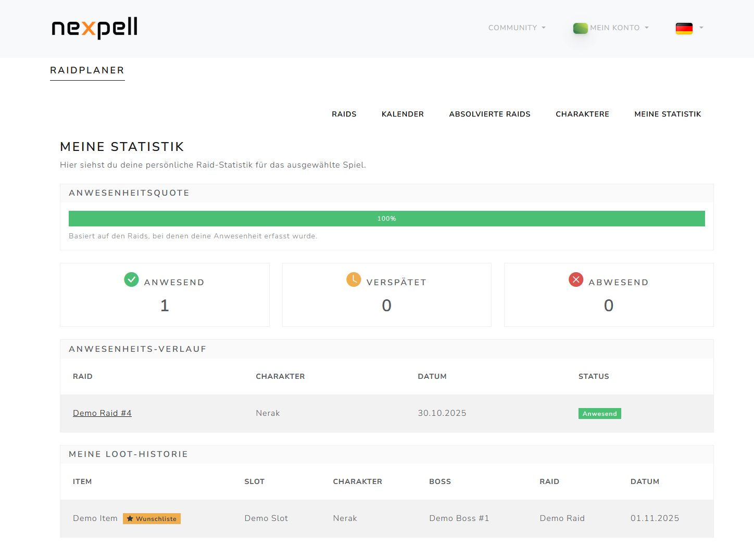Select the Raids navigation item
Screen dimensions: 754x560
point(344,114)
